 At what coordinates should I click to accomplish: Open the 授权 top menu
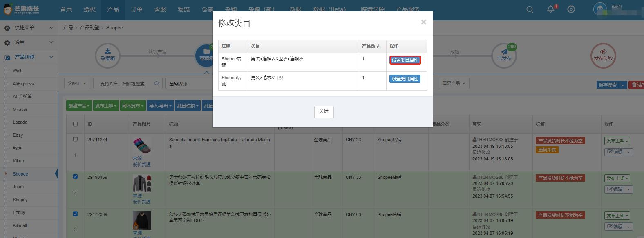pyautogui.click(x=89, y=9)
